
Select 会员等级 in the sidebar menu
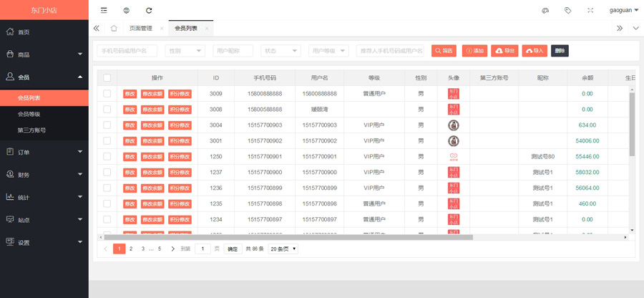(34, 114)
